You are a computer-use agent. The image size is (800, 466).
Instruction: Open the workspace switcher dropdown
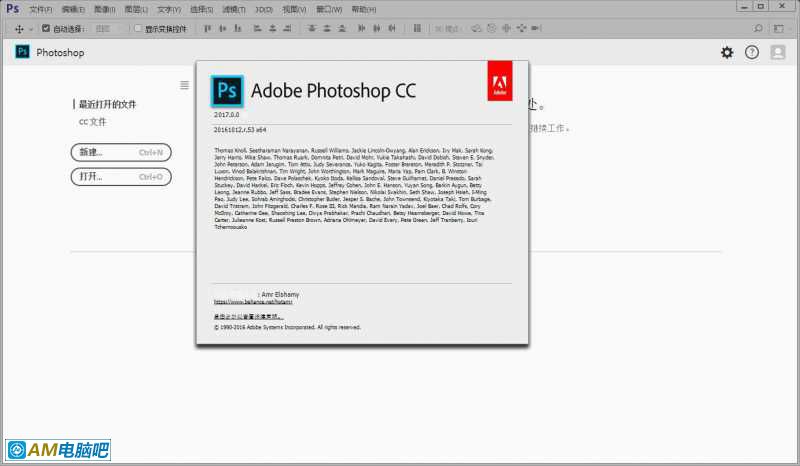click(x=779, y=29)
